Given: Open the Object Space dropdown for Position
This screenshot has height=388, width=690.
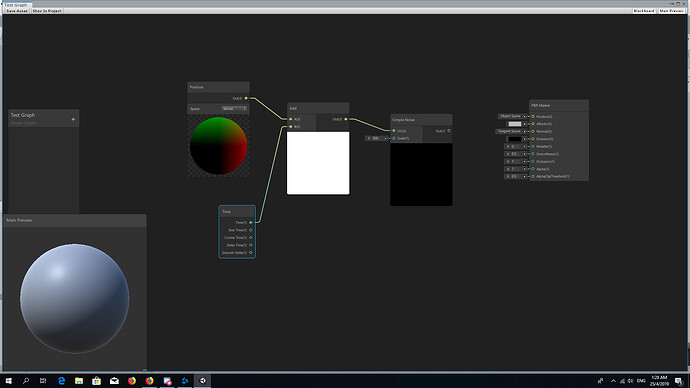Looking at the screenshot, I should pyautogui.click(x=512, y=116).
